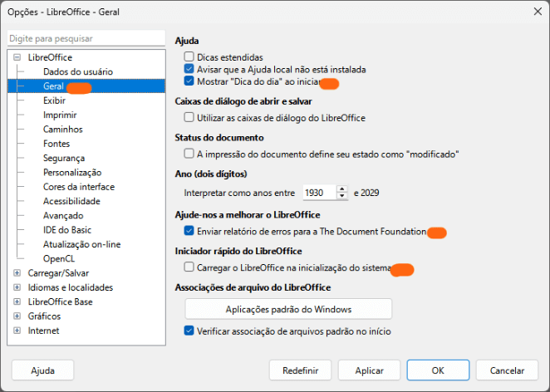Uncheck Verificar associação de arquivos padrão no início
The height and width of the screenshot is (392, 550).
tap(189, 331)
